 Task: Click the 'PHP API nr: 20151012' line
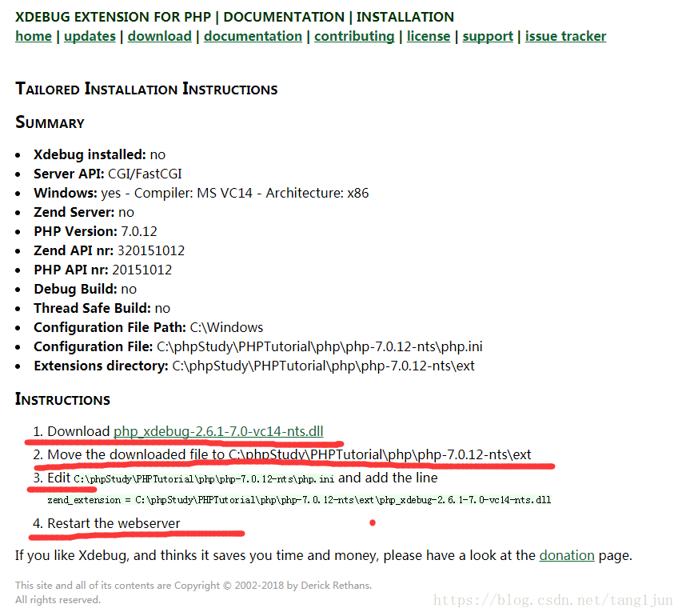[x=103, y=270]
